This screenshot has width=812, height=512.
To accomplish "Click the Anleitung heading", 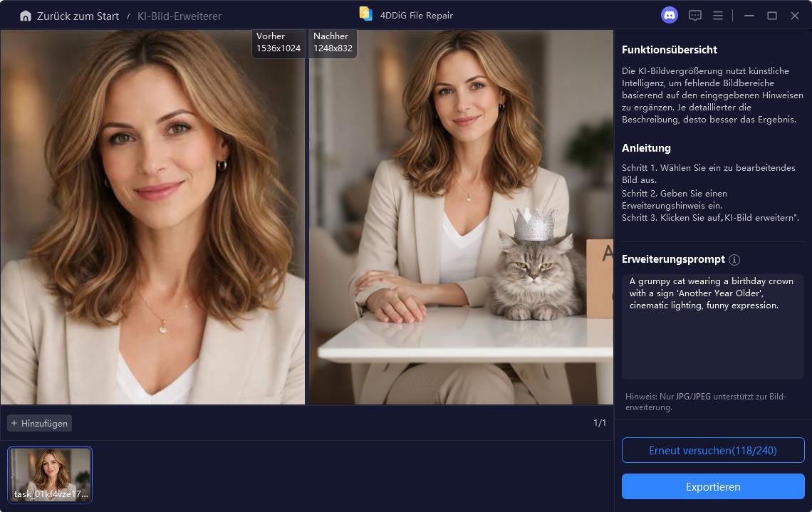I will point(646,148).
